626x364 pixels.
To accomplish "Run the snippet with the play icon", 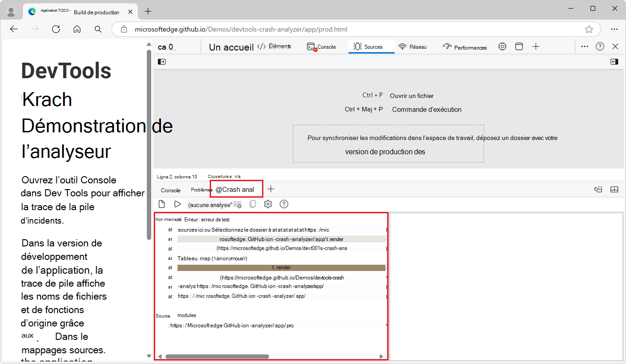I will point(178,204).
